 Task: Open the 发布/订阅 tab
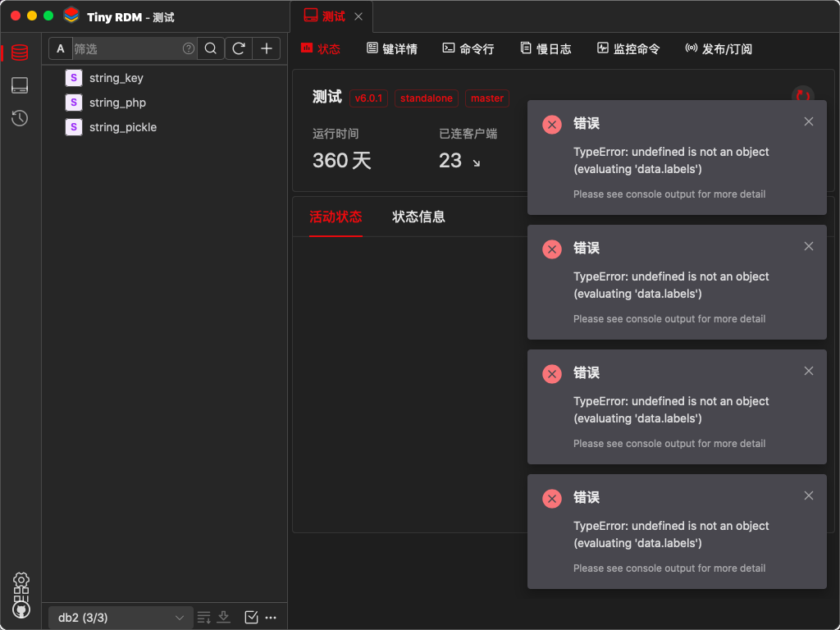(719, 48)
